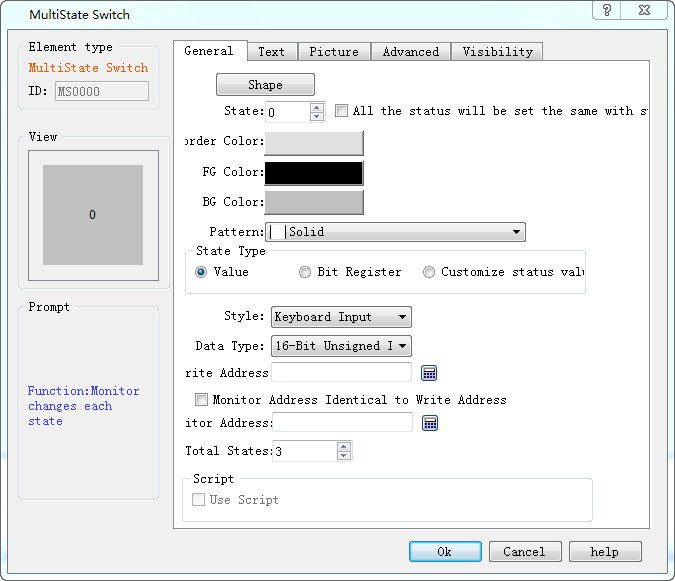Close the MultiState Switch dialog
Viewport: 675px width, 581px height.
[x=644, y=10]
